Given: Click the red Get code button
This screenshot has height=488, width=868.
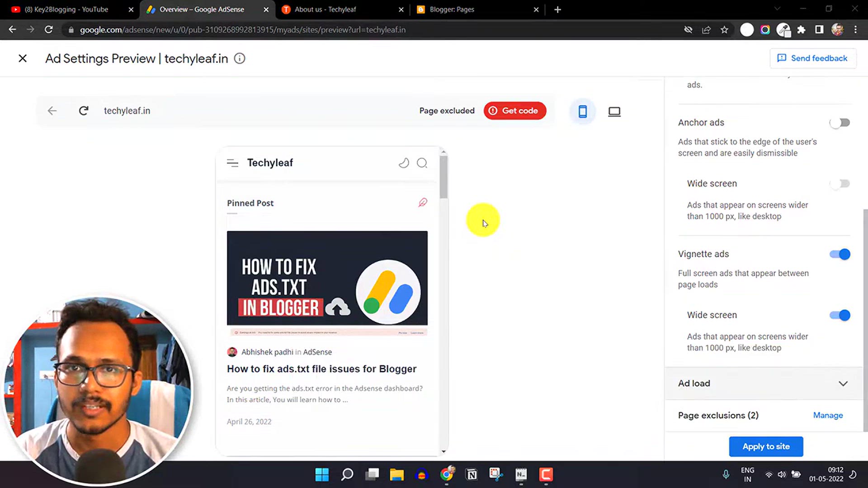Looking at the screenshot, I should pos(514,111).
